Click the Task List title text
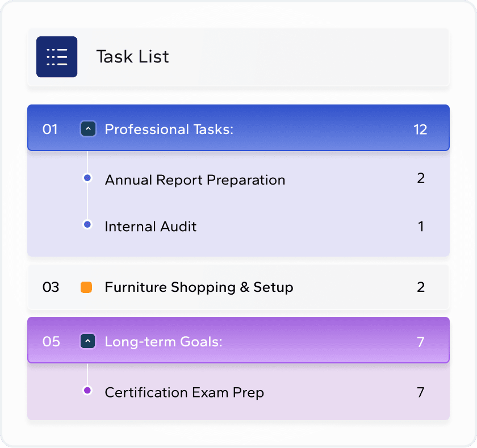Image resolution: width=477 pixels, height=448 pixels. pyautogui.click(x=132, y=57)
